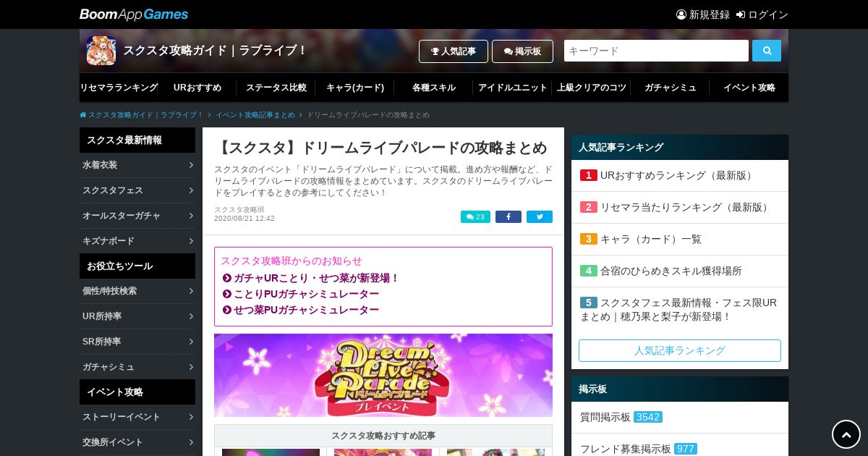This screenshot has height=456, width=868.
Task: Open 新規登録 user registration
Action: coord(703,14)
